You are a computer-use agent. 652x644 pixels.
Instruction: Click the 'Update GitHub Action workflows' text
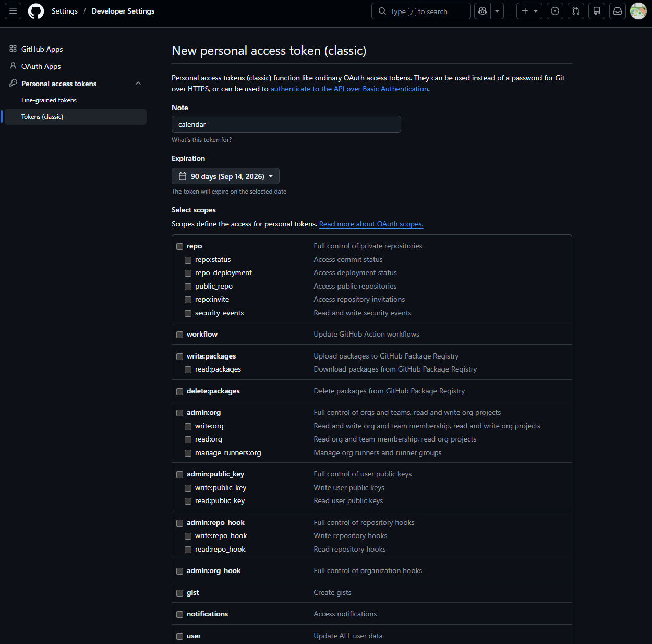[366, 334]
